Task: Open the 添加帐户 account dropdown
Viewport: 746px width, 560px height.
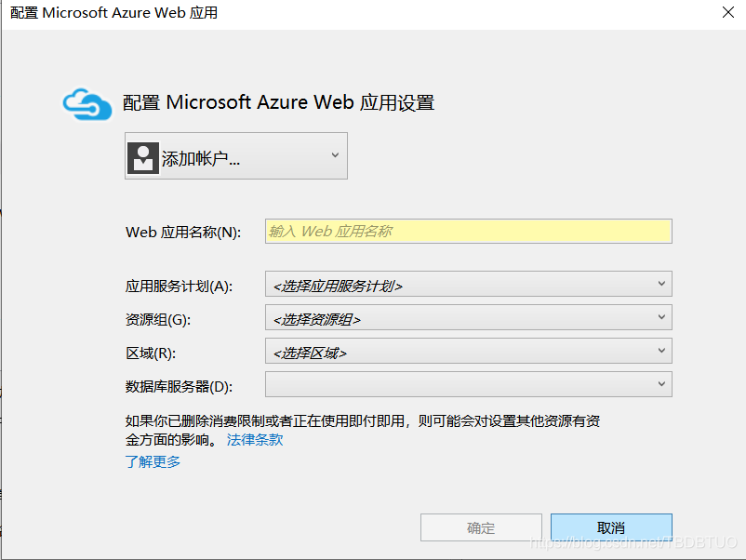Action: pyautogui.click(x=236, y=156)
